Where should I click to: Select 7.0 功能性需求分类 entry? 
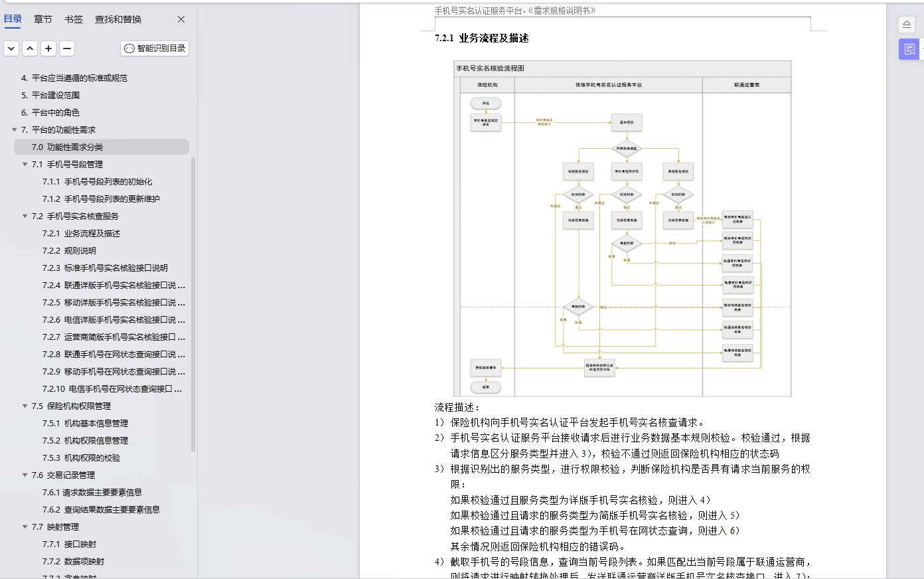point(101,147)
